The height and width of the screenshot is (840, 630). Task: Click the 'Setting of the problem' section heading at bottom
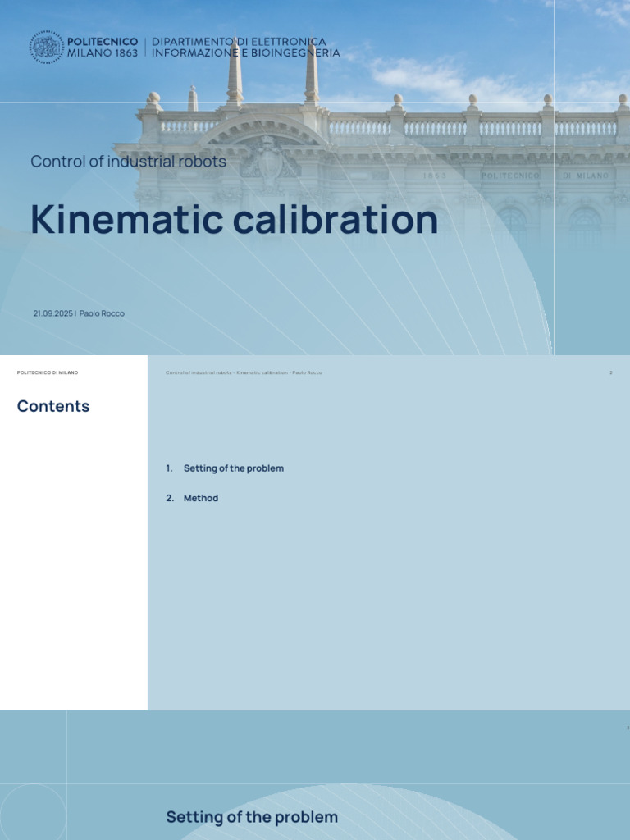click(252, 817)
